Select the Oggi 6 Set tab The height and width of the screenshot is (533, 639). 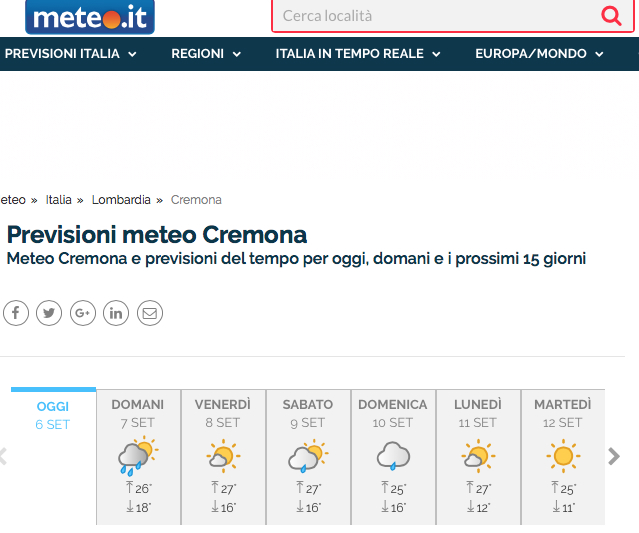53,415
